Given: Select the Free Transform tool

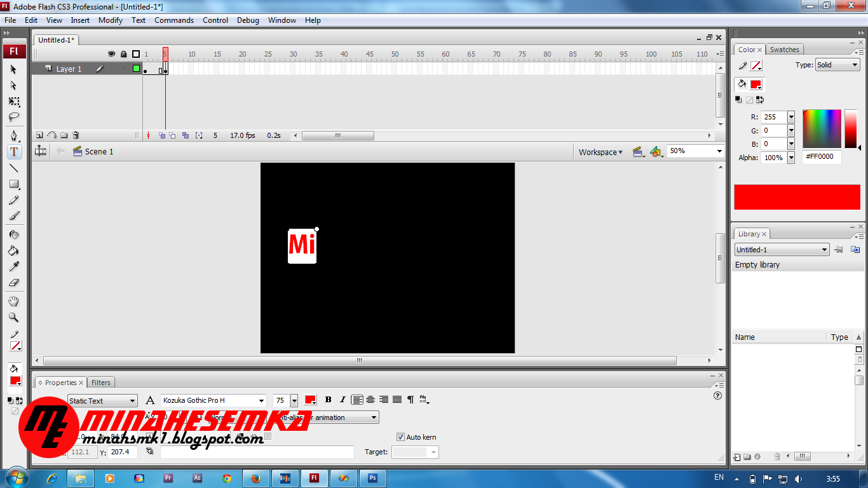Looking at the screenshot, I should coord(14,100).
